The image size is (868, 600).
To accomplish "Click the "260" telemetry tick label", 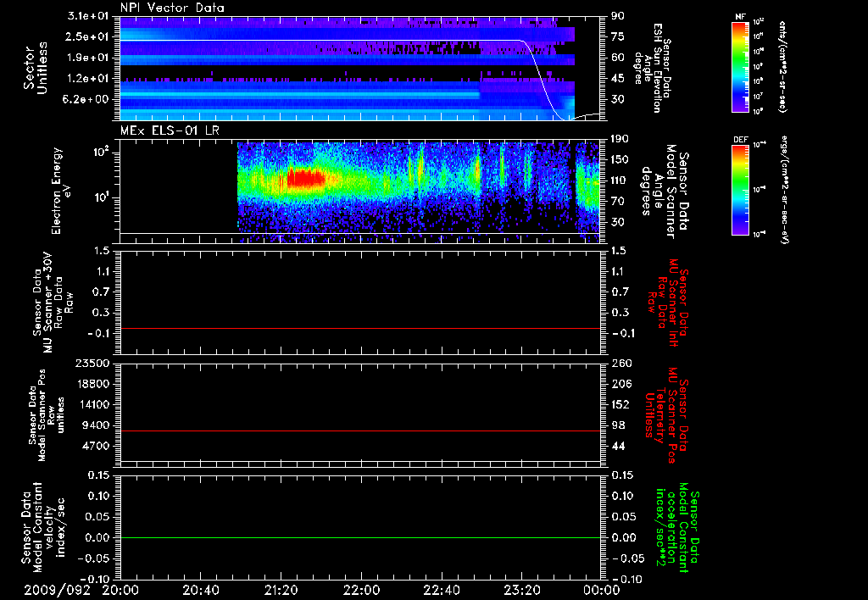I will click(x=620, y=363).
